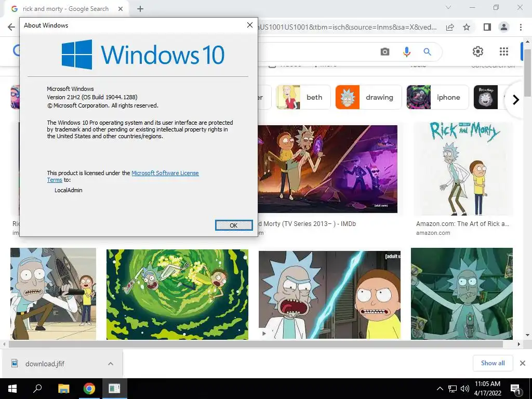Viewport: 532px width, 399px height.
Task: Click the address bar URL
Action: pos(348,27)
